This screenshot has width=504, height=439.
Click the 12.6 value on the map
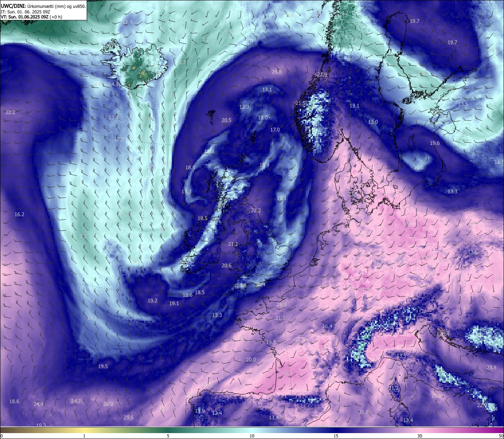click(187, 295)
